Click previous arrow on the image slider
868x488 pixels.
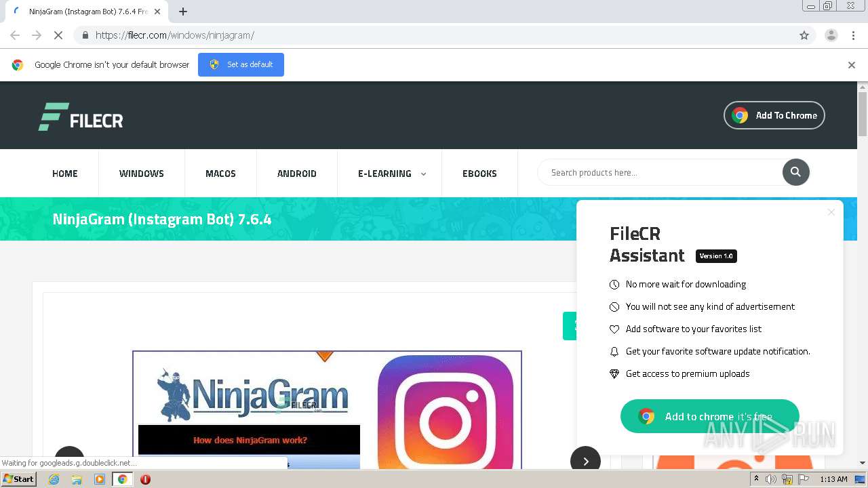69,457
